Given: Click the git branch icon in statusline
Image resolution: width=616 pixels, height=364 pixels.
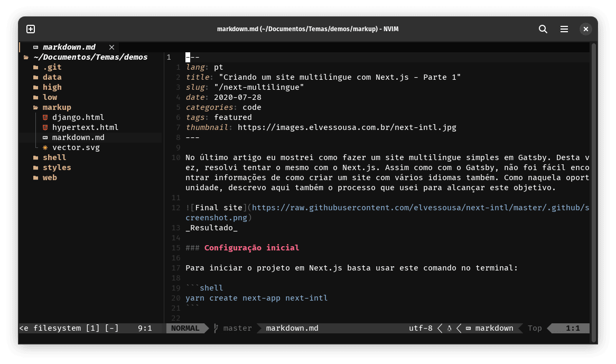Looking at the screenshot, I should 216,328.
